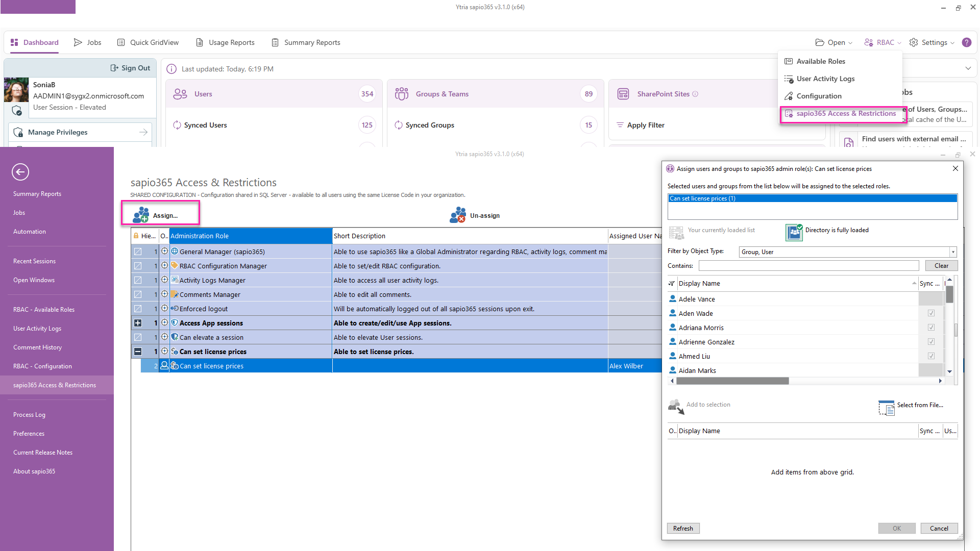Open the Settings dropdown menu

pyautogui.click(x=932, y=42)
